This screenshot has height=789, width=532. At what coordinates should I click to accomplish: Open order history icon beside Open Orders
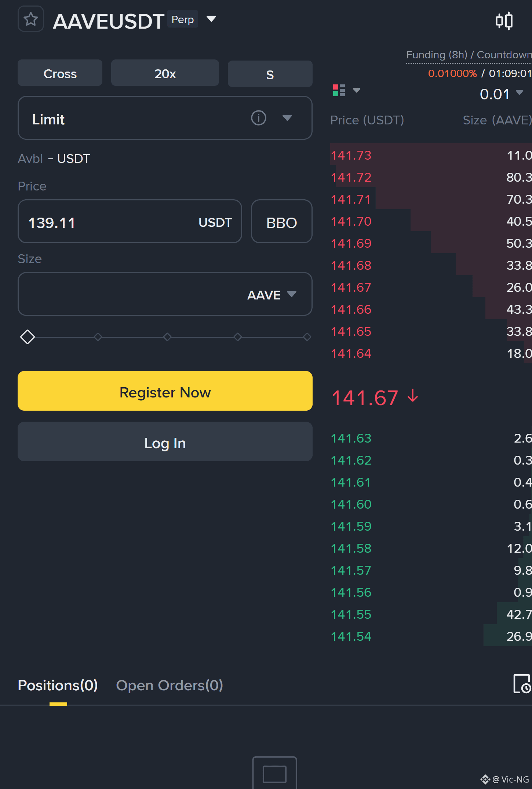(522, 684)
